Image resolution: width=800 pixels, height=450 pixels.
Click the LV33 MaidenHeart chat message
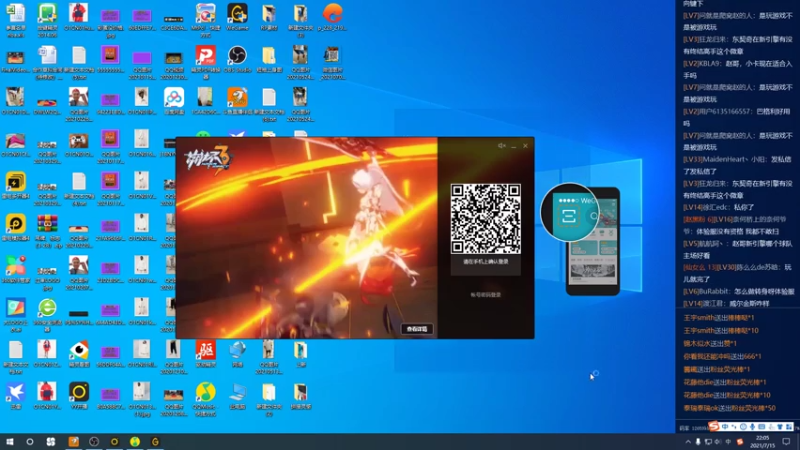pos(738,165)
